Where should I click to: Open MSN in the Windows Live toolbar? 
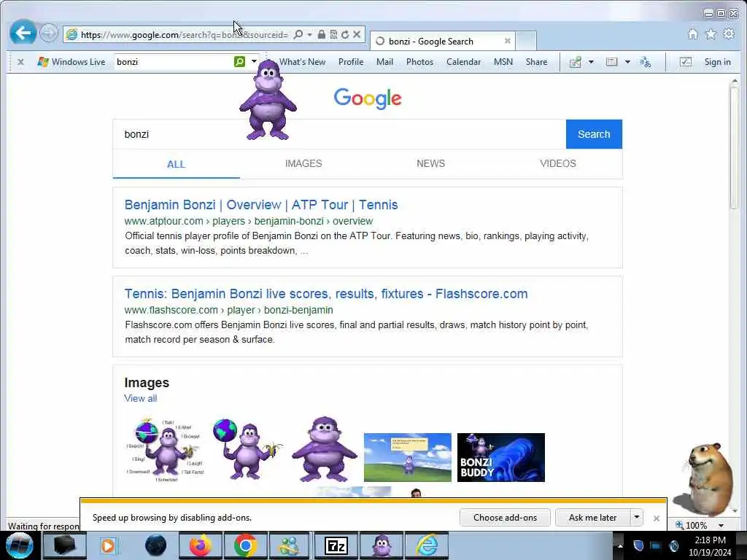503,62
